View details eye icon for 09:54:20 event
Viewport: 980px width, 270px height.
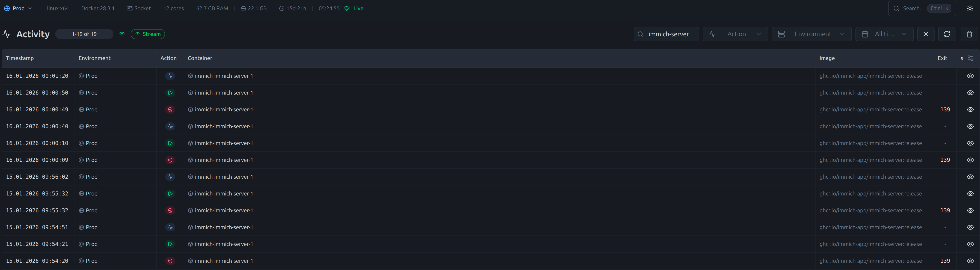[970, 261]
